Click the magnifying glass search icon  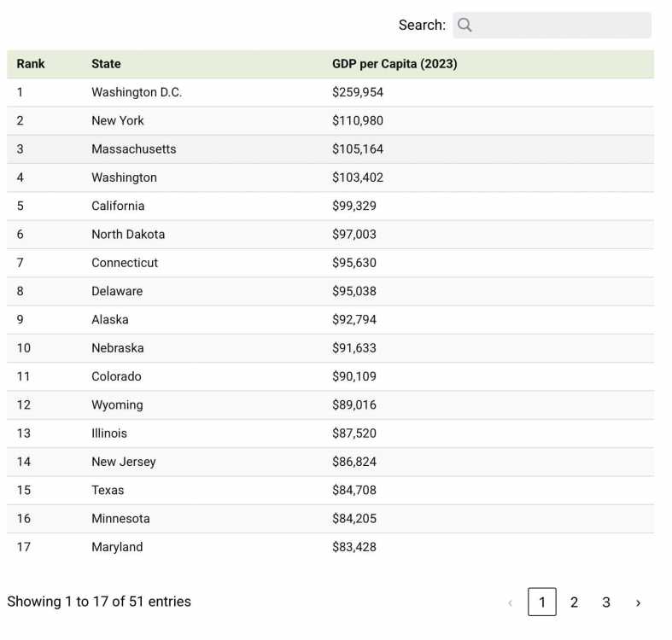coord(465,25)
